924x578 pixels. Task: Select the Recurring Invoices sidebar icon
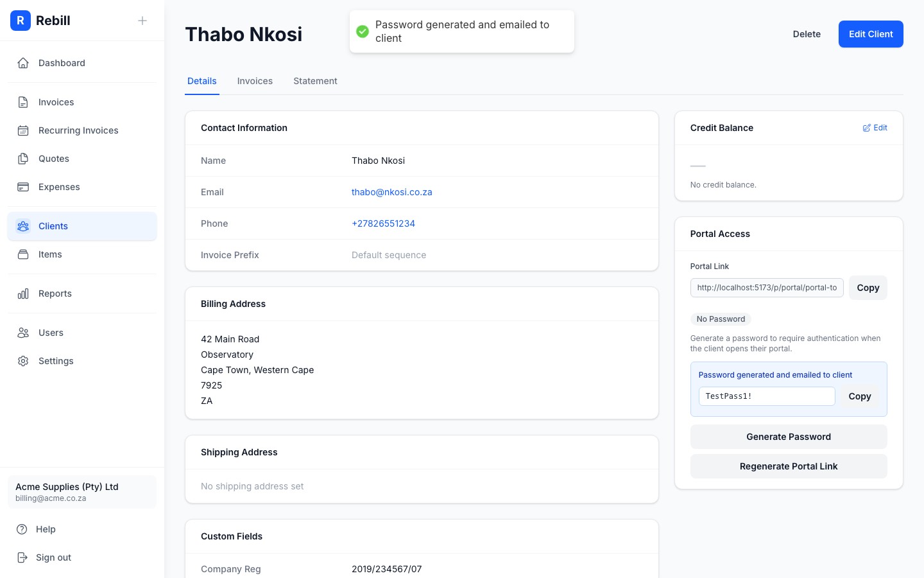pyautogui.click(x=23, y=130)
